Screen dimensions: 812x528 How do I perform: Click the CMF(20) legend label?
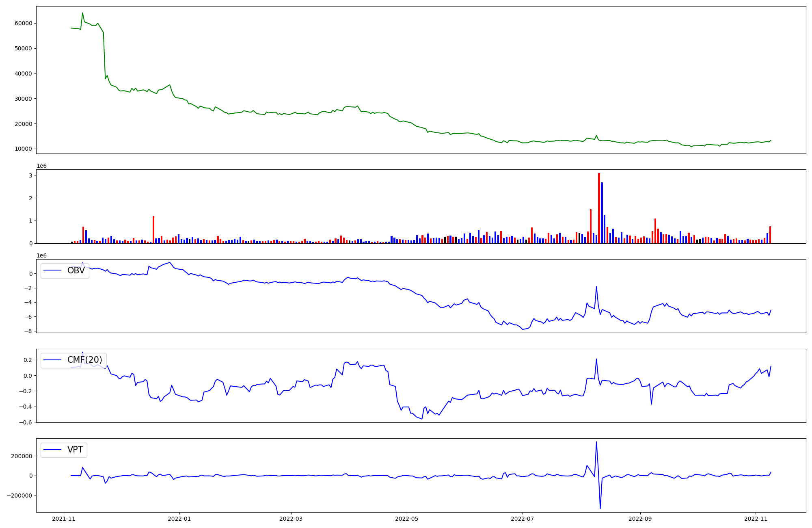(x=84, y=360)
